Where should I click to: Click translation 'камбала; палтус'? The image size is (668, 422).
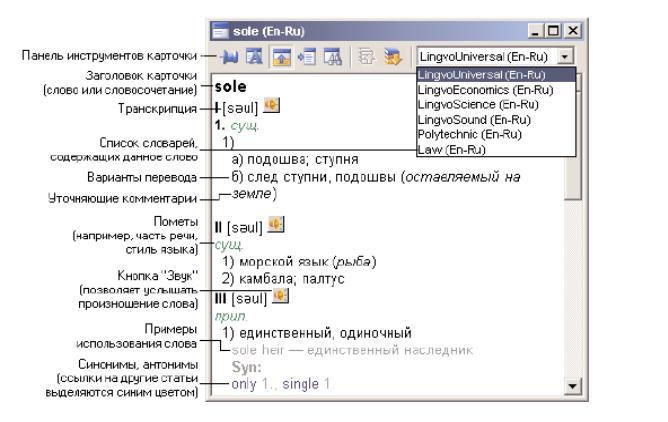[292, 279]
